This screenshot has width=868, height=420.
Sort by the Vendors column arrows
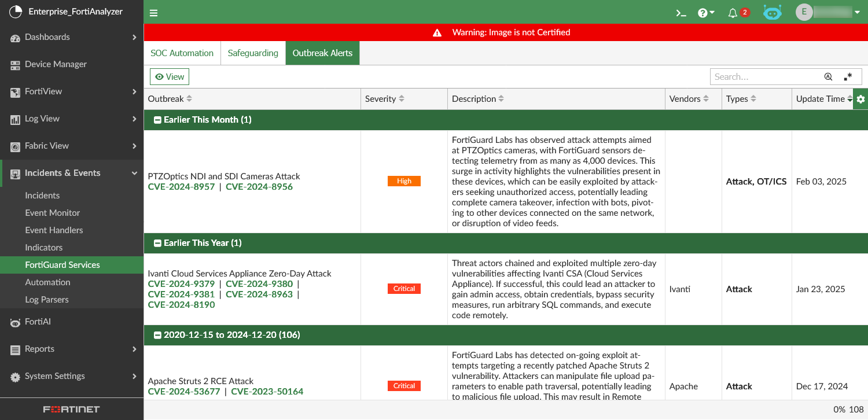706,99
